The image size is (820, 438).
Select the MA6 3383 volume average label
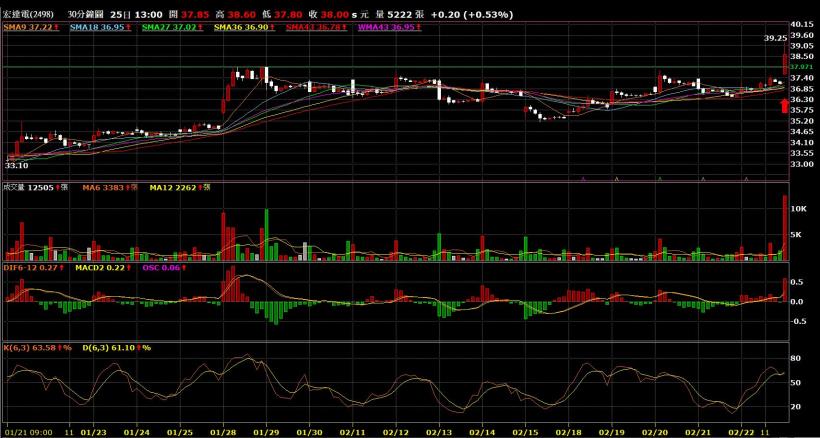click(111, 187)
